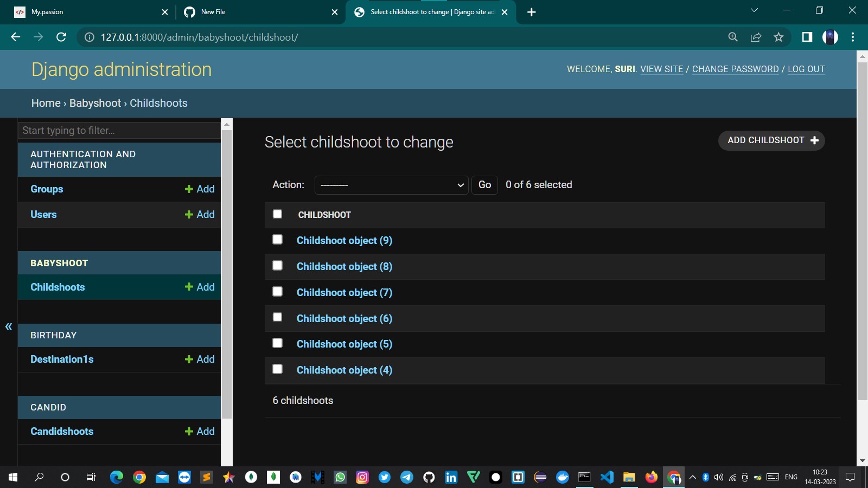Open Visual Studio Code from the taskbar

pos(607,477)
